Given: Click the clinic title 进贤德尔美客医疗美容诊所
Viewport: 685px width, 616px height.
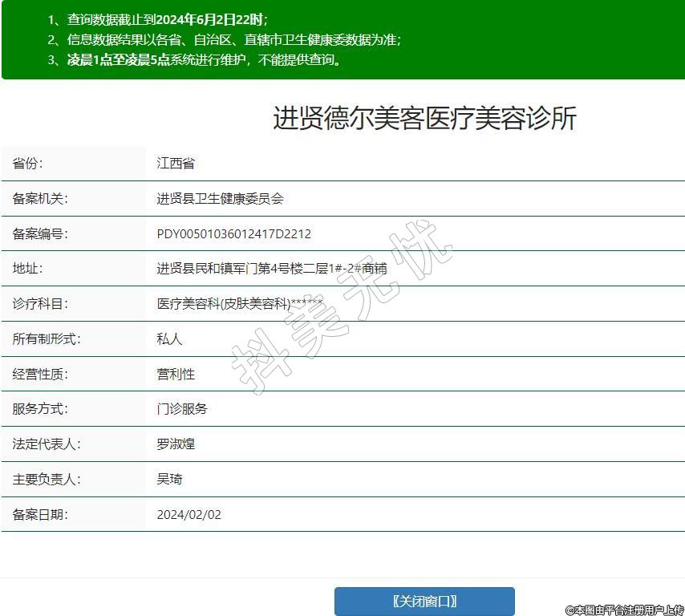Looking at the screenshot, I should tap(424, 119).
